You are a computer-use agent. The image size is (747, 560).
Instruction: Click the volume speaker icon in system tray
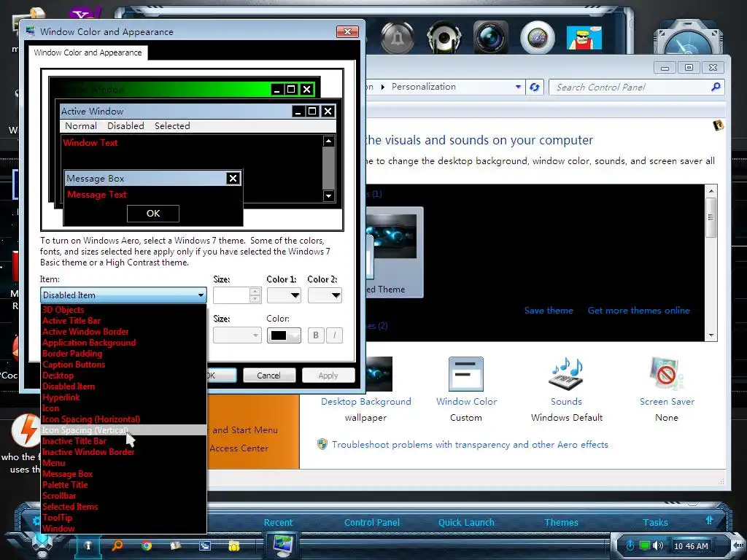(658, 545)
